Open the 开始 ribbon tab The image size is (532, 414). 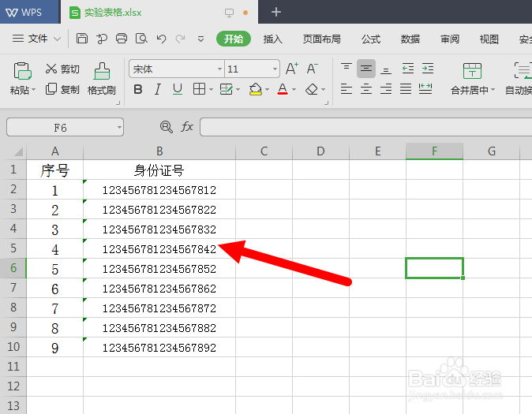click(234, 39)
